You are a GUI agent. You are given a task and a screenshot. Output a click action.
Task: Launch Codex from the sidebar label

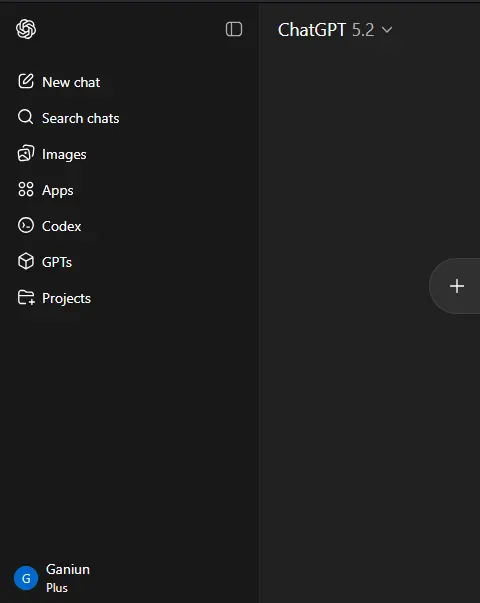coord(62,226)
